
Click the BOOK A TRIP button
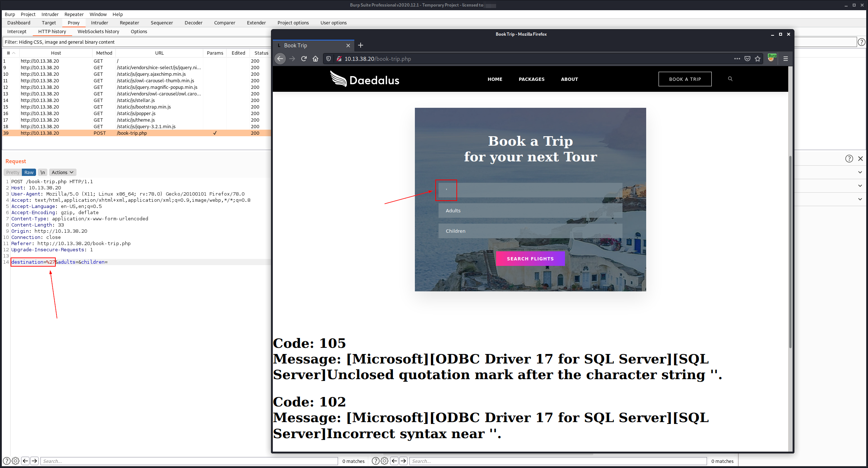click(685, 79)
